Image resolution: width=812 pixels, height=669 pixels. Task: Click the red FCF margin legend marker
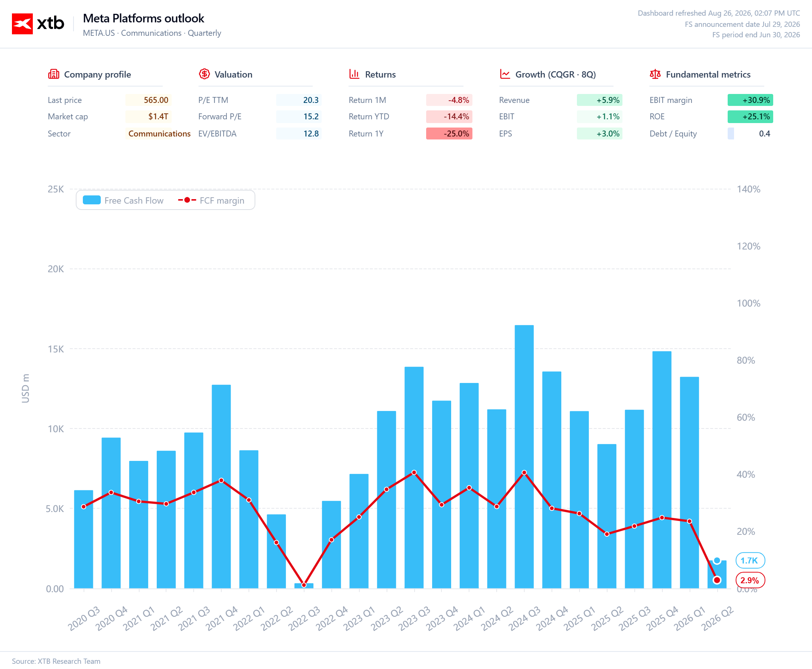coord(187,200)
